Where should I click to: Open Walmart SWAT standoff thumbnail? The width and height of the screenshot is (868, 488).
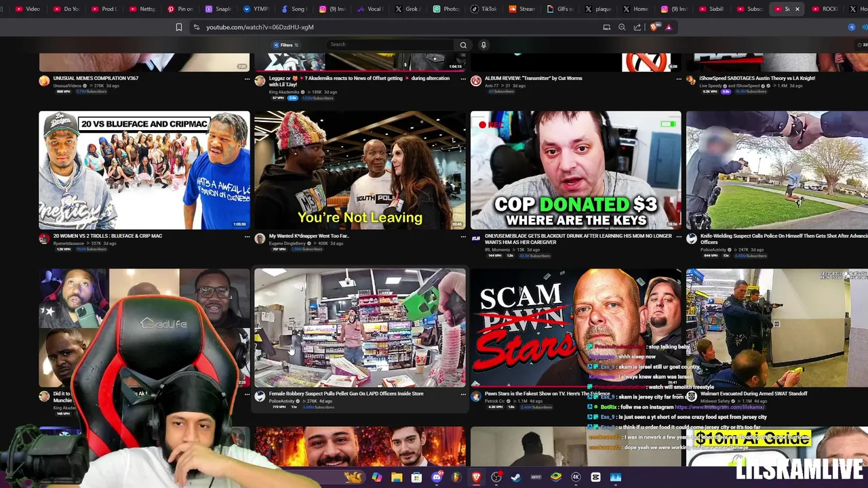point(777,328)
